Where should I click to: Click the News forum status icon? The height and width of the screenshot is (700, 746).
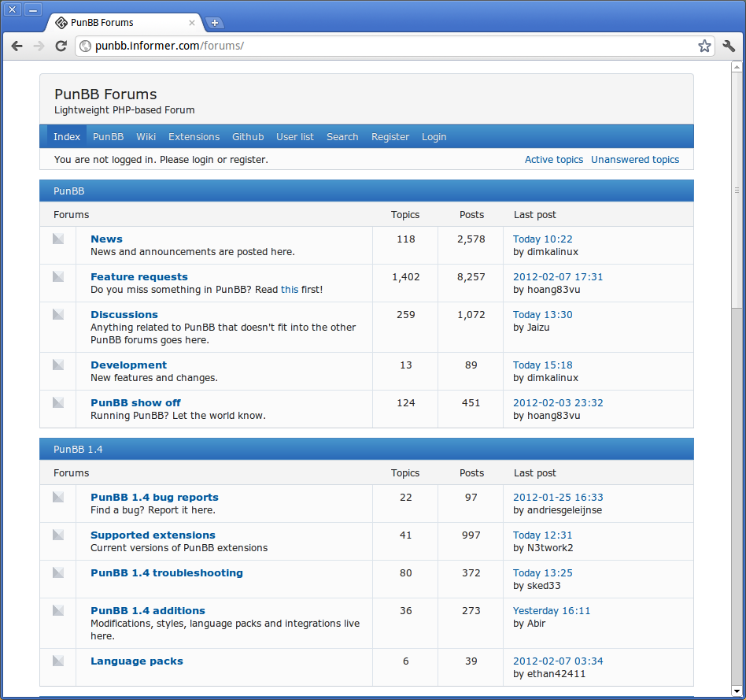click(58, 239)
